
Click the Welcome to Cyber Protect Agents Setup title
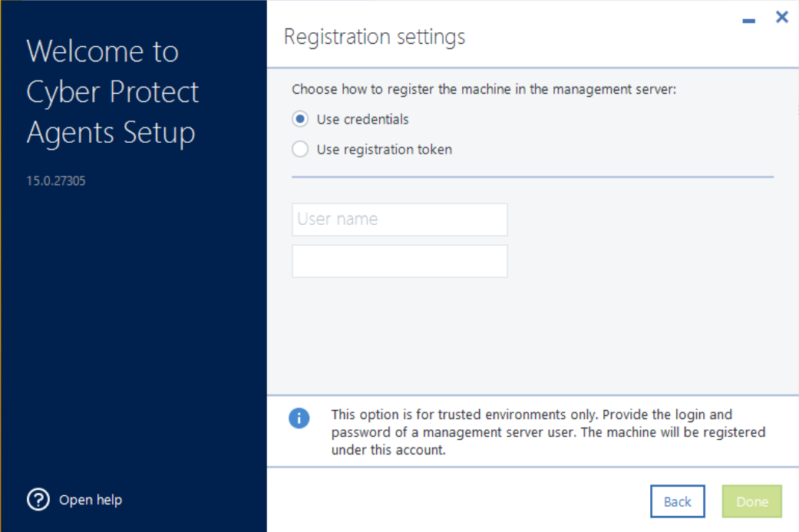point(113,93)
